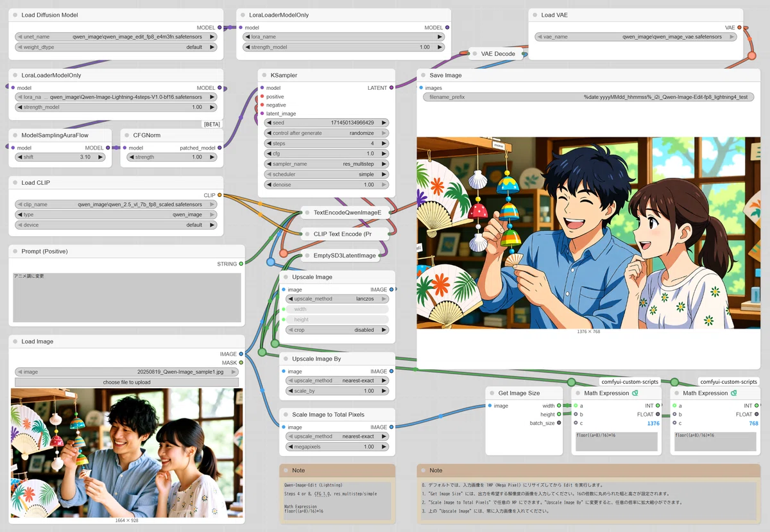
Task: Open the lora_name dropdown with Qwen-Image-Lightning-4steps file
Action: [116, 98]
